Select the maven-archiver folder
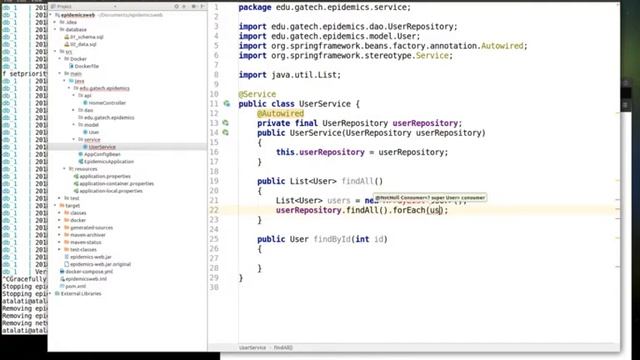Viewport: 640px width, 360px height. pyautogui.click(x=88, y=235)
